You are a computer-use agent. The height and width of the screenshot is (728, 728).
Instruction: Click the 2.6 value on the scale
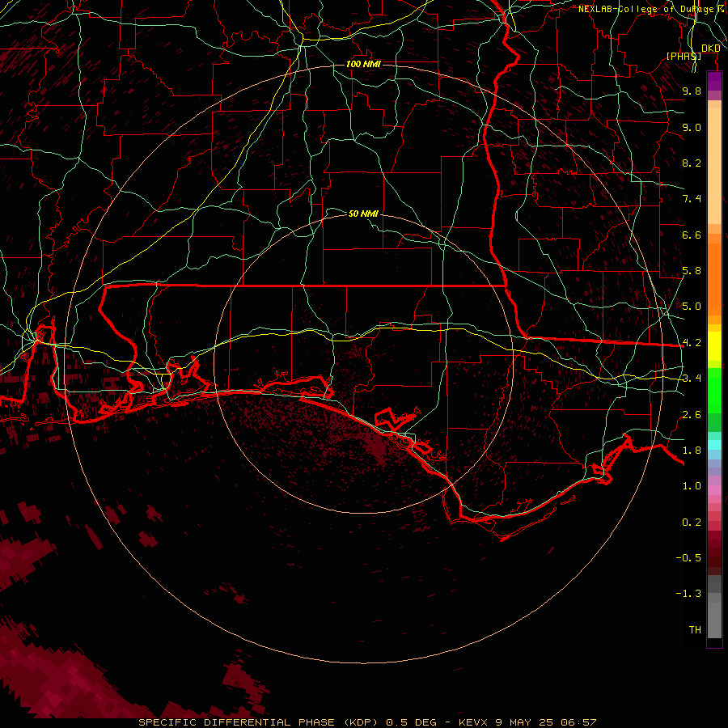click(x=692, y=415)
